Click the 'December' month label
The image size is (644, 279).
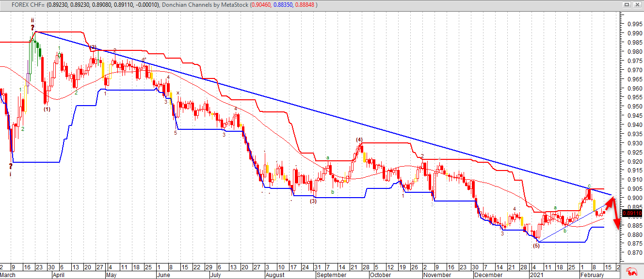coord(489,275)
